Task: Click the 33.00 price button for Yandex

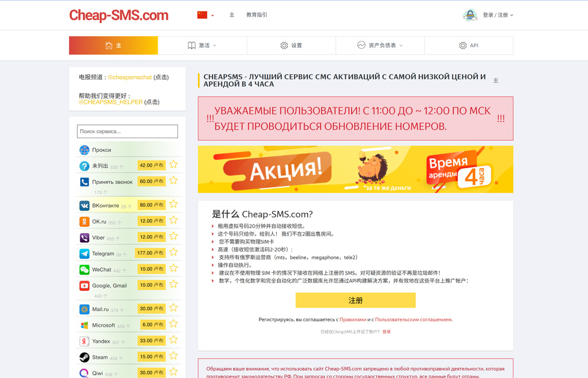Action: coord(152,341)
